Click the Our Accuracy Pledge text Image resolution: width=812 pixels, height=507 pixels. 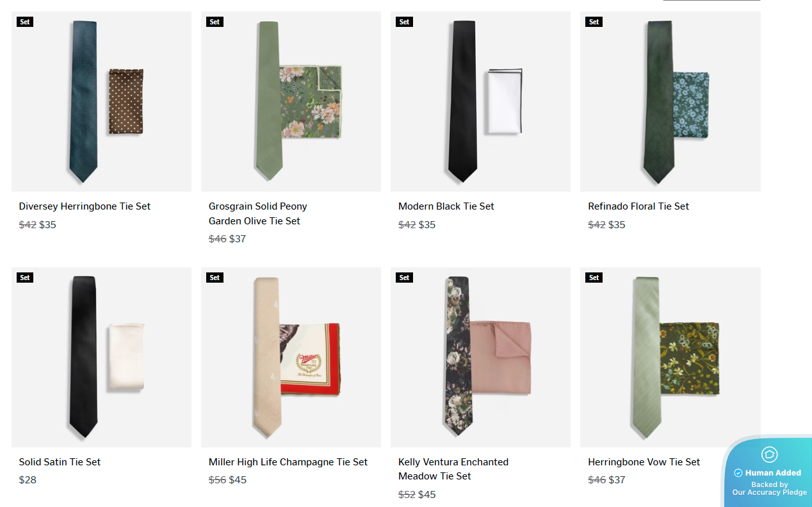tap(769, 493)
